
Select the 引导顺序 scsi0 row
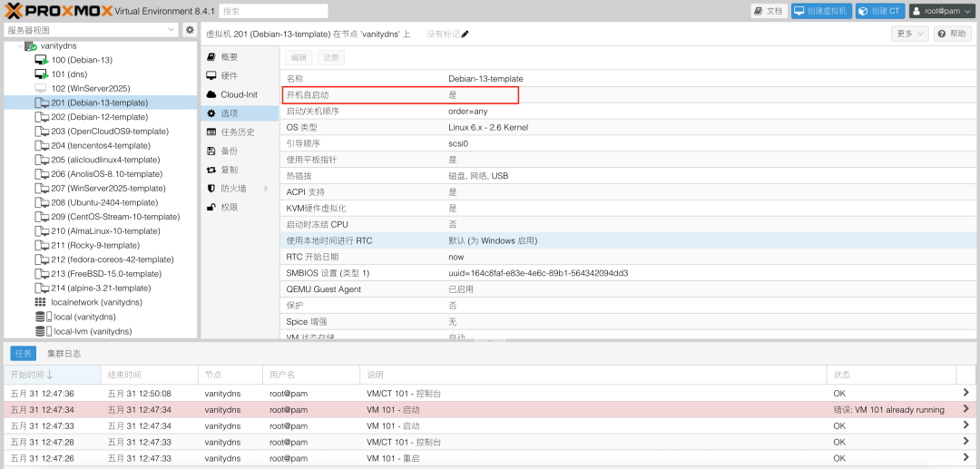(626, 143)
